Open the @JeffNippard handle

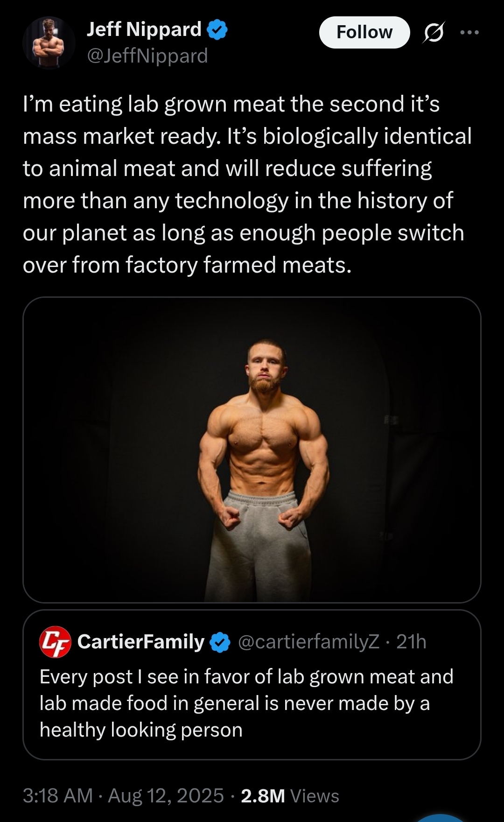pyautogui.click(x=147, y=56)
